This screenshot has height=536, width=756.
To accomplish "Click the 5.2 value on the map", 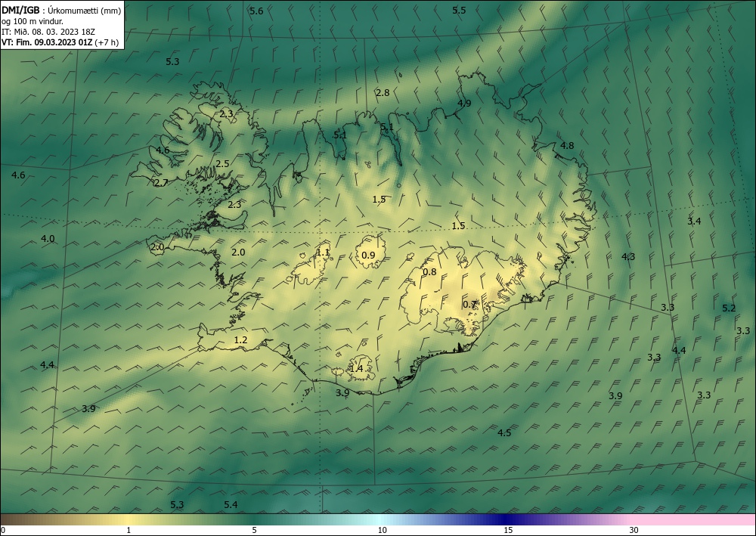I will pos(729,308).
